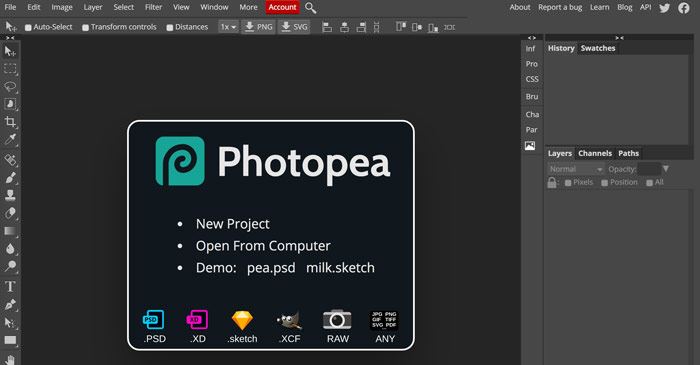700x365 pixels.
Task: Open the Opacity slider arrow
Action: coord(666,169)
